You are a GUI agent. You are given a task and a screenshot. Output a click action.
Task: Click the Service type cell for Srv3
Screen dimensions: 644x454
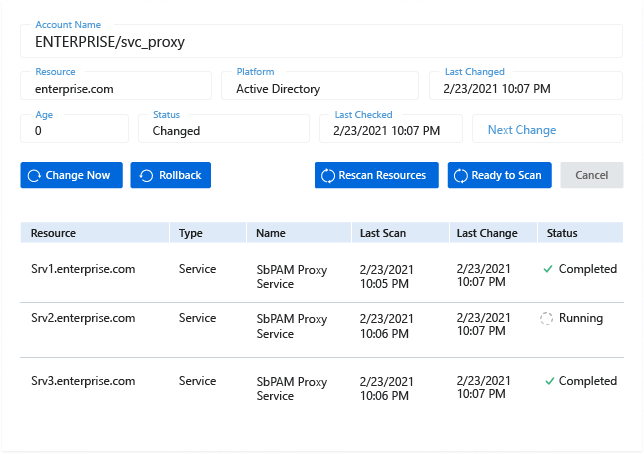[x=198, y=381]
